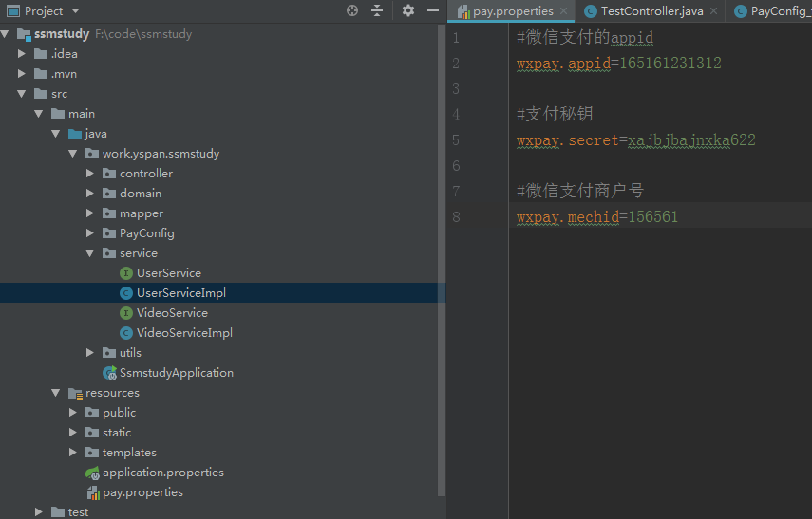The height and width of the screenshot is (519, 812).
Task: Select the domain package name
Action: click(x=141, y=194)
